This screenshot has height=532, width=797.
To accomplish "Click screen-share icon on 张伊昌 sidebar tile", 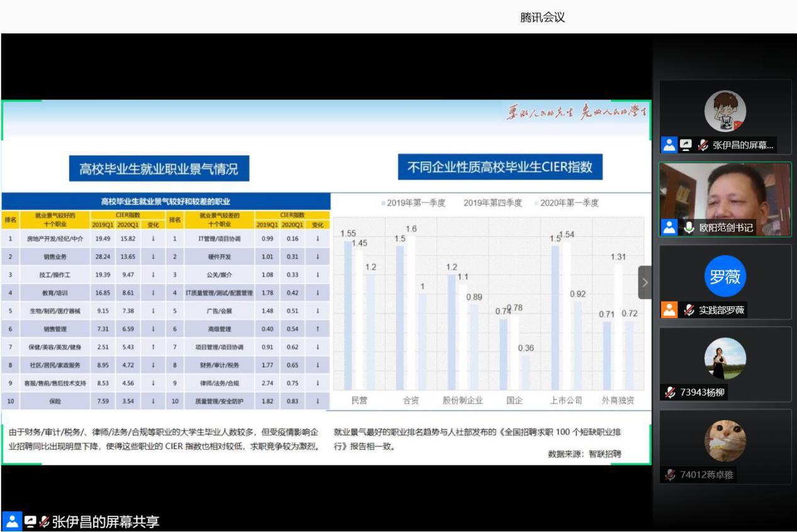I will pyautogui.click(x=686, y=145).
